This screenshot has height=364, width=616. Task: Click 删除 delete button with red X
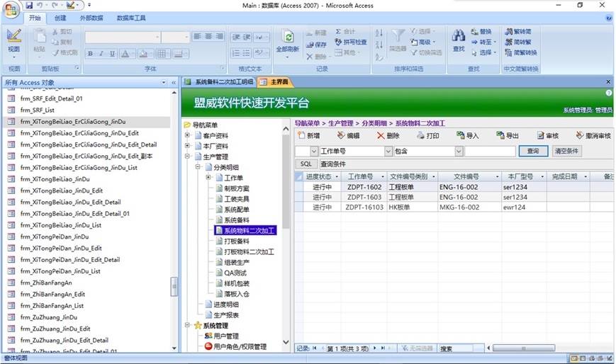[x=388, y=135]
